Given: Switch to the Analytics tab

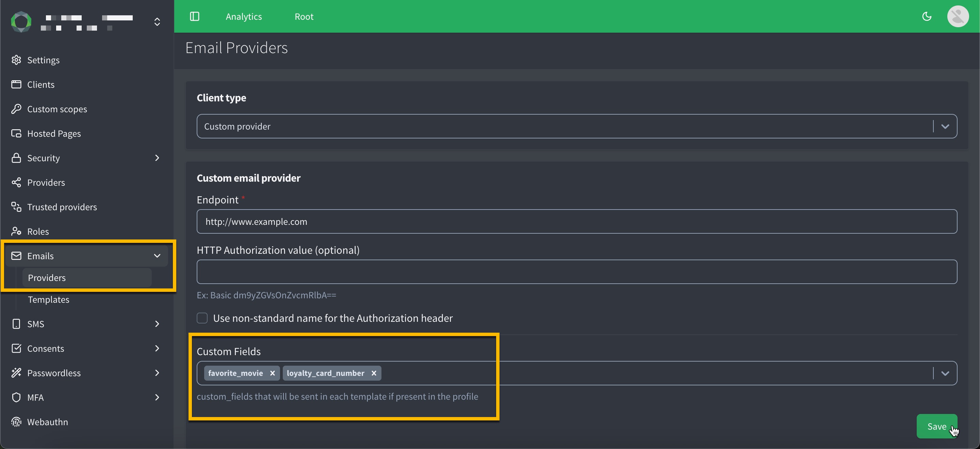Looking at the screenshot, I should [x=244, y=16].
